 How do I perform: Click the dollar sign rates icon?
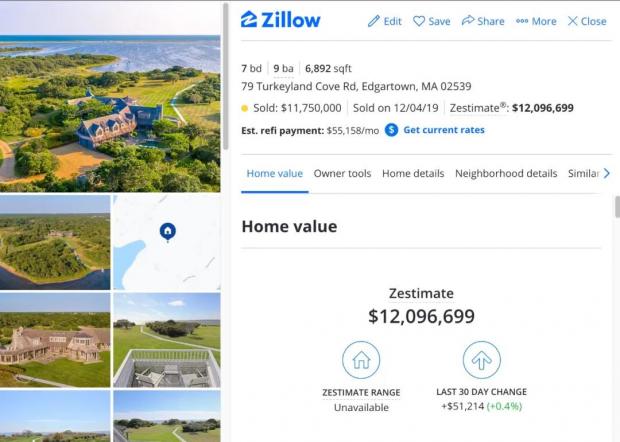(x=391, y=130)
